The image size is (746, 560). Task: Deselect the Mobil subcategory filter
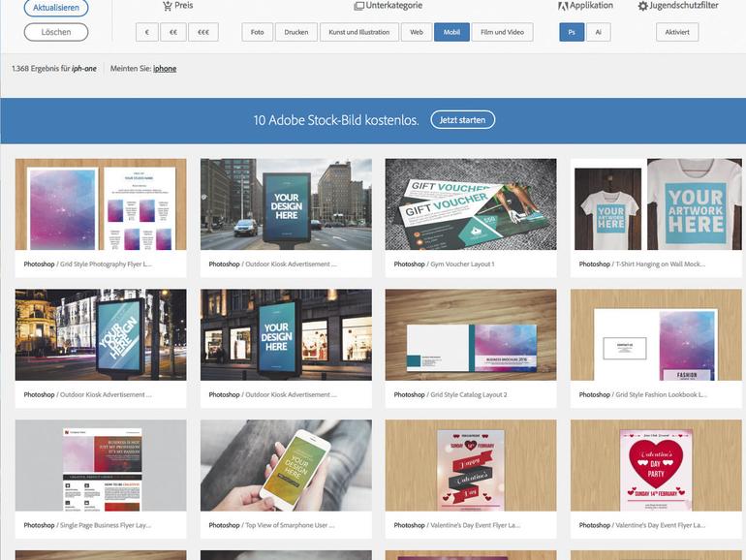(451, 32)
